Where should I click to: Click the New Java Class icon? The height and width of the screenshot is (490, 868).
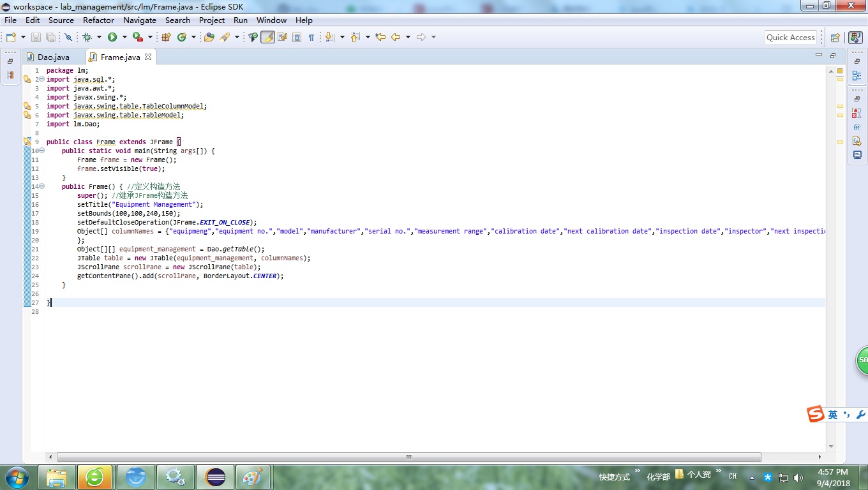pyautogui.click(x=181, y=37)
